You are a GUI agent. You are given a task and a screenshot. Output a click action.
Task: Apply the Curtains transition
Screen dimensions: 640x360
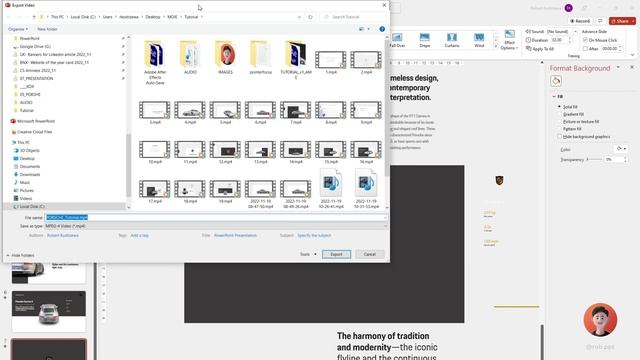pos(452,40)
